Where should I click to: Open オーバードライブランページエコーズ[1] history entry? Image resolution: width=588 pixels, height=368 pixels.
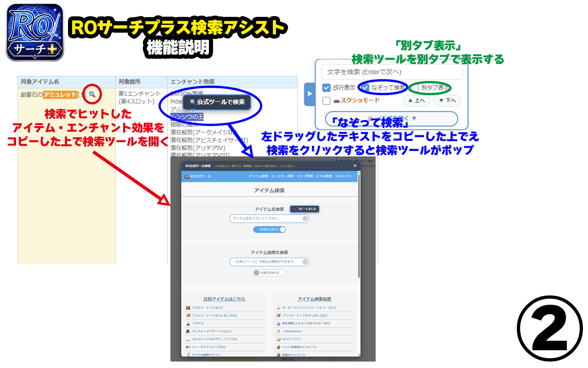point(309,308)
